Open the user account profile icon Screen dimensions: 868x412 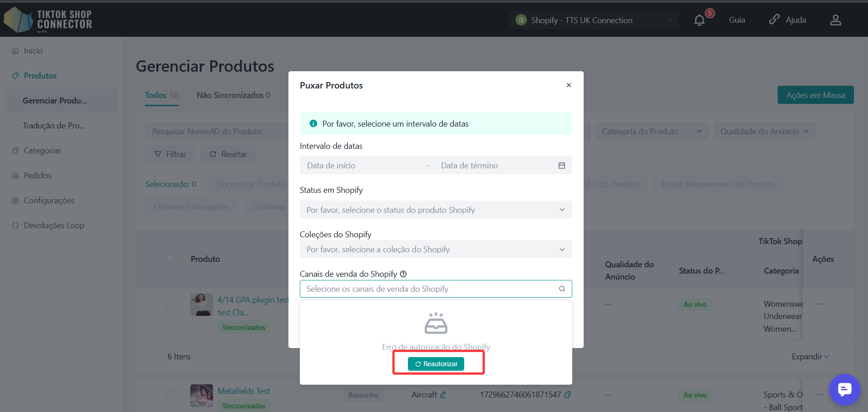(835, 20)
